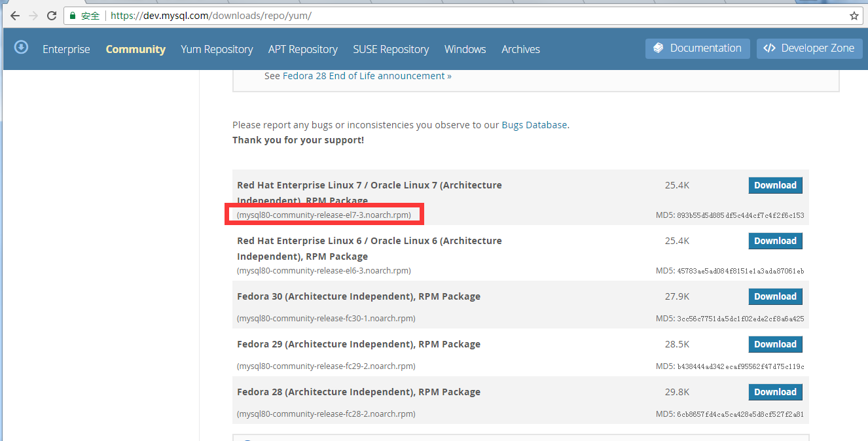The height and width of the screenshot is (441, 868).
Task: Click the browser back arrow
Action: click(x=14, y=16)
